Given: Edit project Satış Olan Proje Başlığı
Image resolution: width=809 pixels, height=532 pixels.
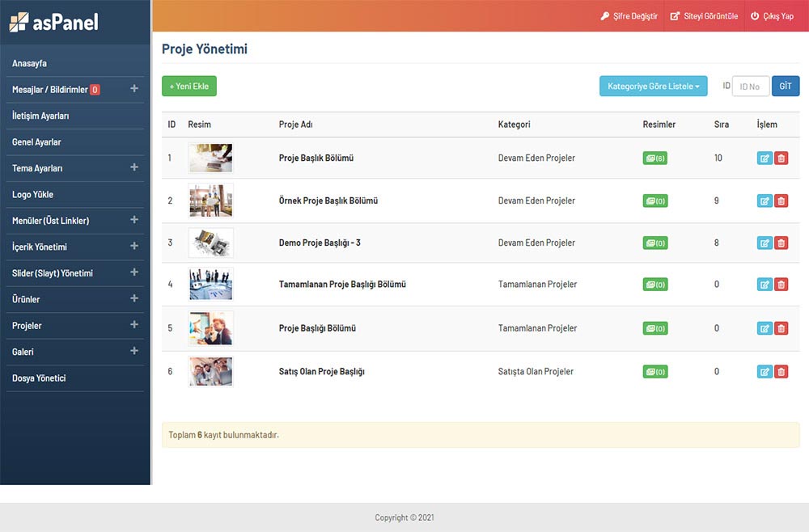Looking at the screenshot, I should 765,372.
